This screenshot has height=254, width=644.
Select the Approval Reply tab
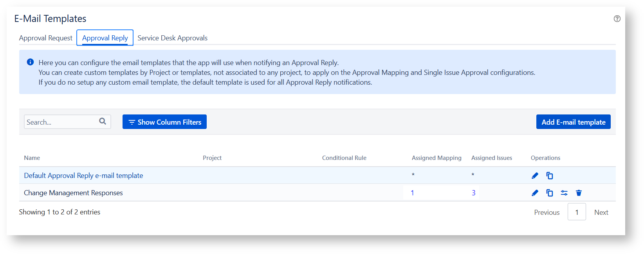105,38
